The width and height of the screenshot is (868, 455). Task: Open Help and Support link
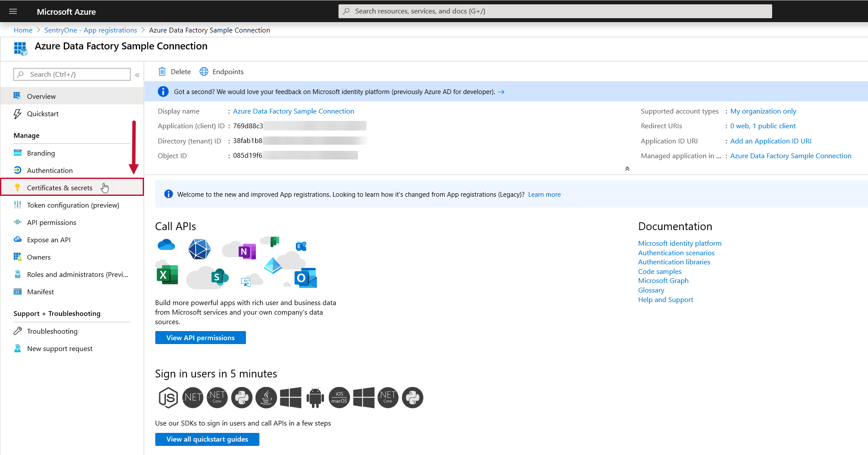click(665, 299)
